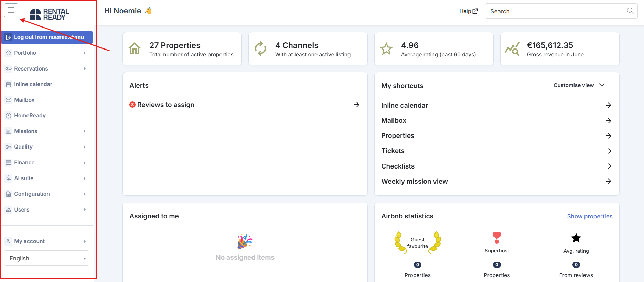Open Inline calendar from the sidebar
The image size is (644, 282).
tap(33, 84)
